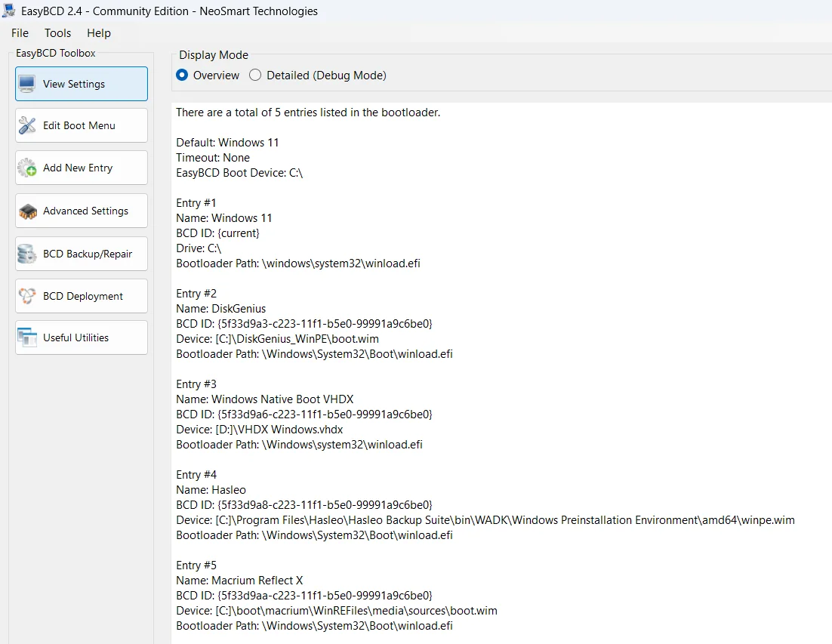The height and width of the screenshot is (644, 832).
Task: Click the 'VHDX Windows.vhdx' device line
Action: 260,430
